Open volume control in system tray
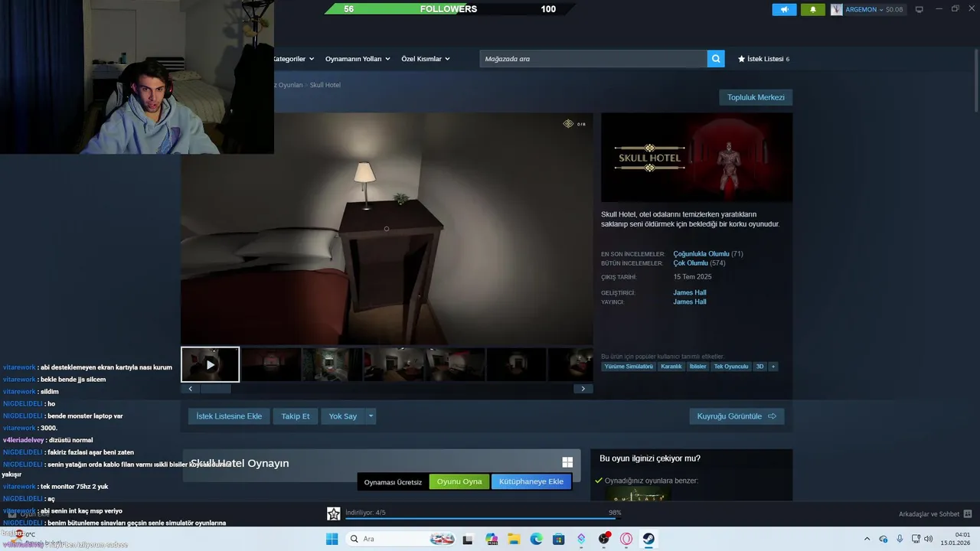 tap(929, 539)
